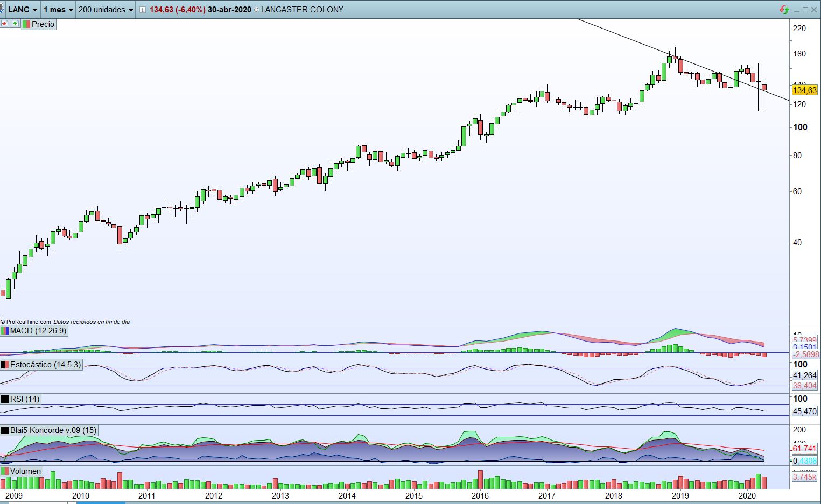Click the 2016 year label on time axis
The height and width of the screenshot is (504, 821).
(x=480, y=496)
